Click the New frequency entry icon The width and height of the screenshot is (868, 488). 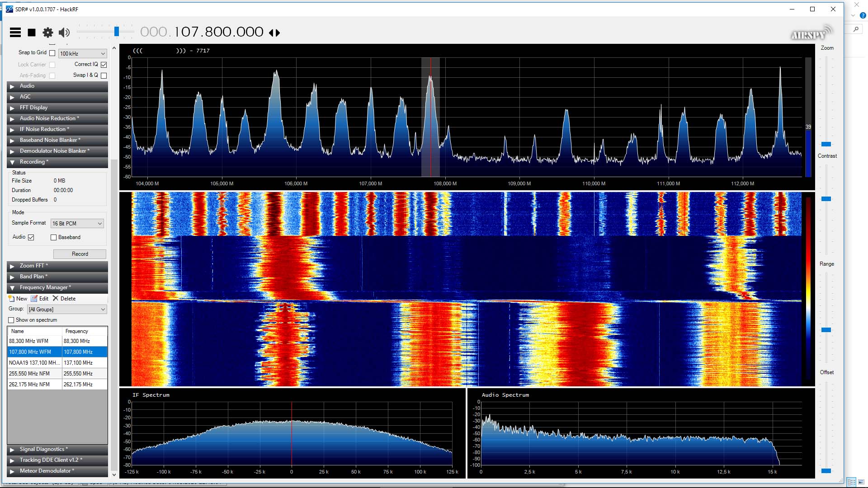[12, 299]
